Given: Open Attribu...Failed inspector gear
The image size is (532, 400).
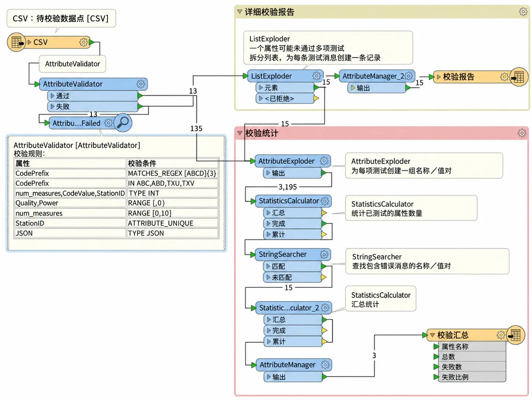Looking at the screenshot, I should coord(109,123).
